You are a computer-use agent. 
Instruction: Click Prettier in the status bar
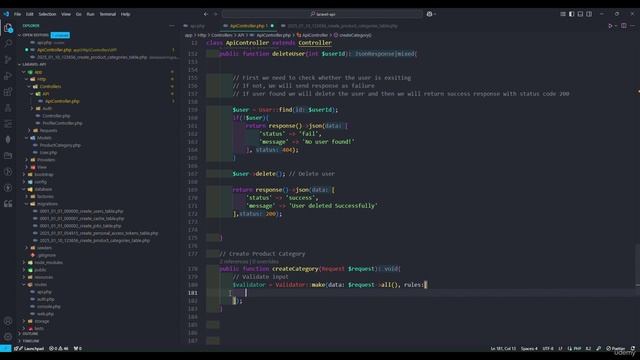[x=616, y=349]
